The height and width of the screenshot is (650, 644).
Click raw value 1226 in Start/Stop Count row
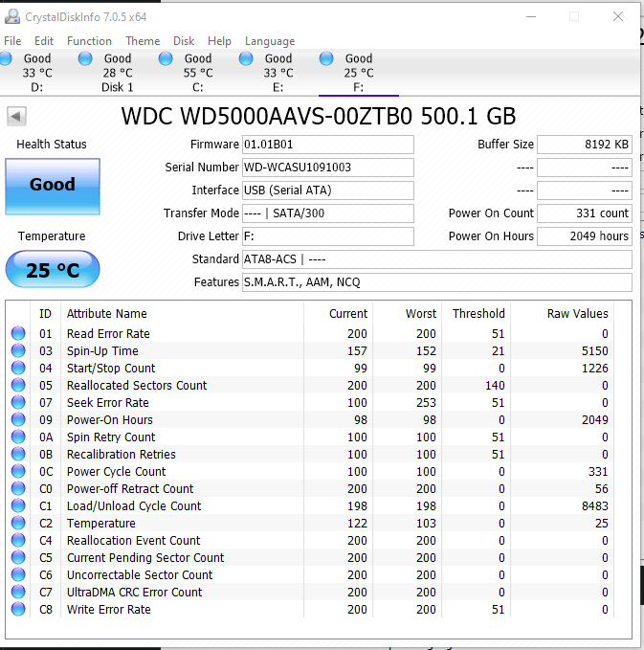tap(595, 369)
